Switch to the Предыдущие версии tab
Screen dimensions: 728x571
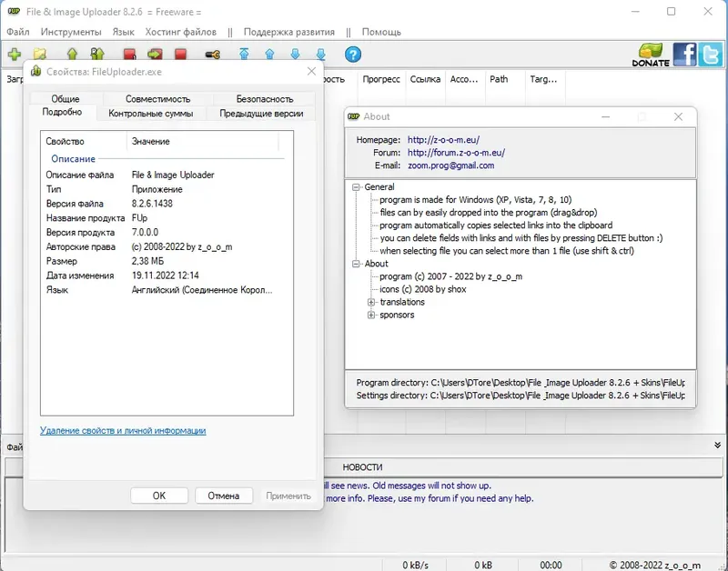pos(261,113)
